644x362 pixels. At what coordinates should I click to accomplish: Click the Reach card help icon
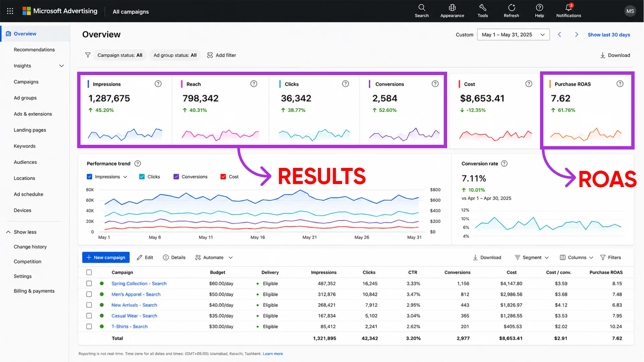point(254,84)
